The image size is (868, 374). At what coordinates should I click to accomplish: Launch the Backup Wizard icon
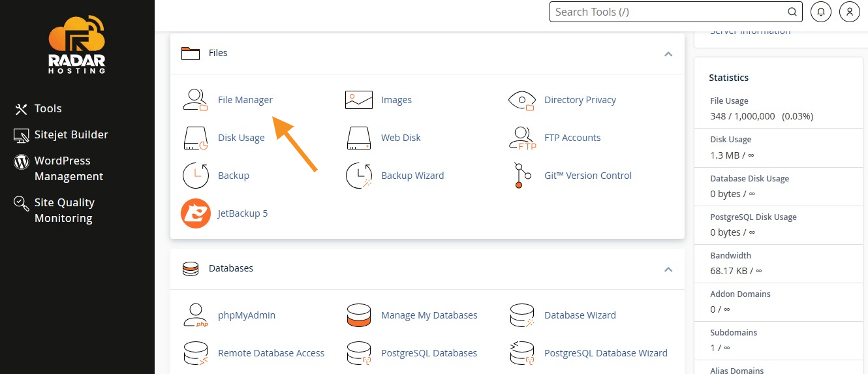pyautogui.click(x=358, y=176)
